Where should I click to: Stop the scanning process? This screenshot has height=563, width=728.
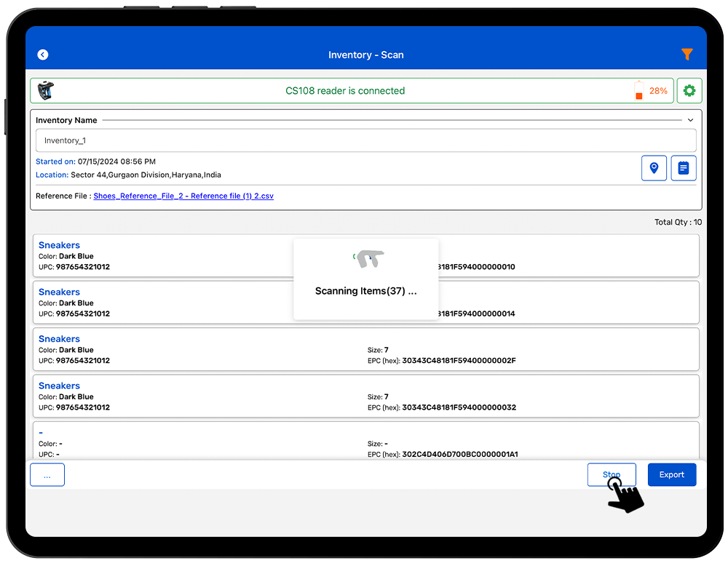[612, 475]
